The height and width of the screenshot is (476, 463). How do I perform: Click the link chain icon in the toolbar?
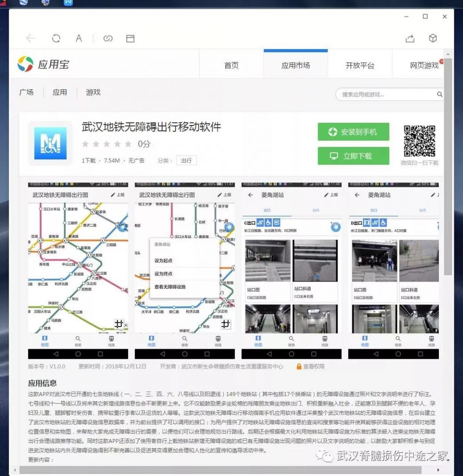[x=108, y=38]
